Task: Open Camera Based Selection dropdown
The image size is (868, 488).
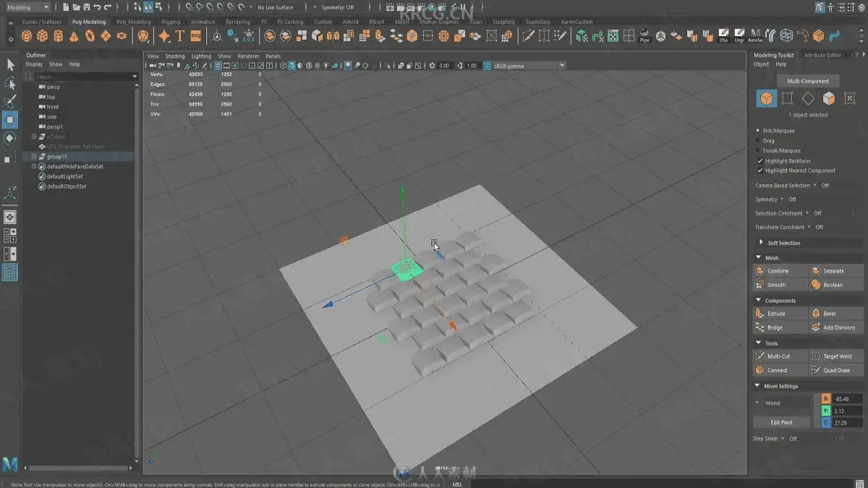Action: click(x=815, y=185)
